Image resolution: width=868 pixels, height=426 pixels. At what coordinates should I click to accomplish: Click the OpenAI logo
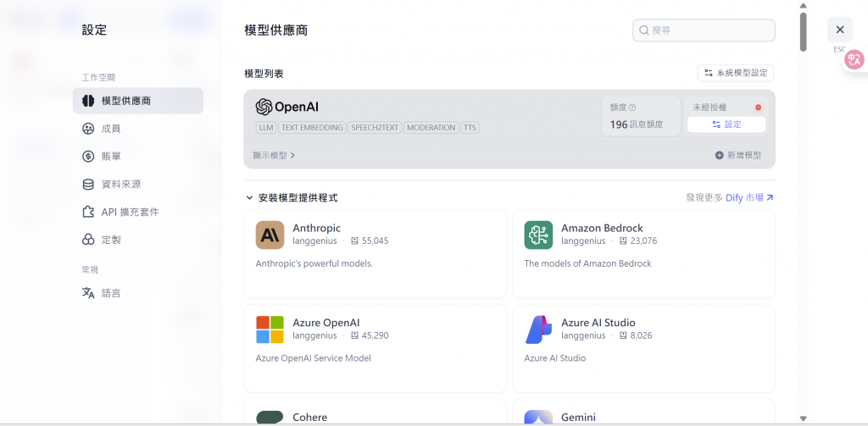287,107
